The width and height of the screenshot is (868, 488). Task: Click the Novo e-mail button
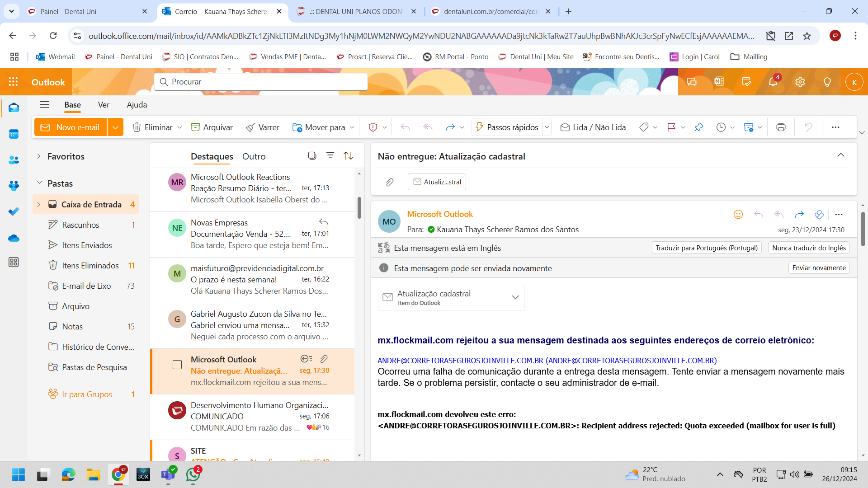click(71, 127)
